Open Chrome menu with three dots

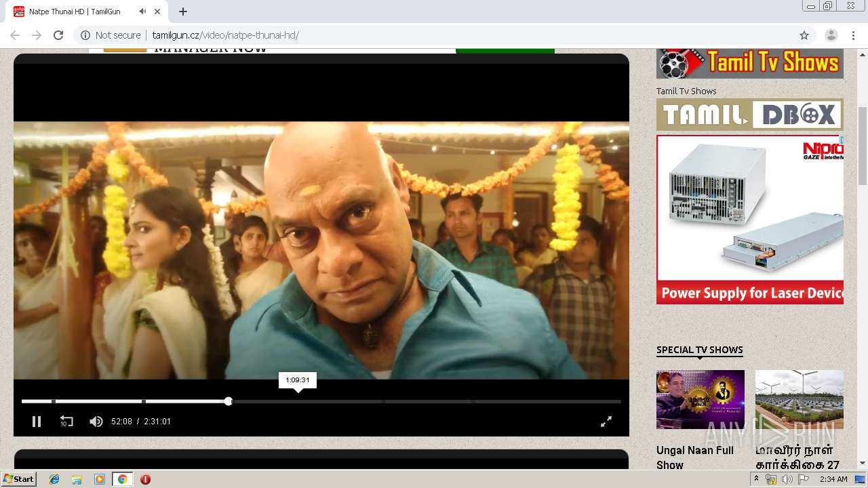point(852,35)
